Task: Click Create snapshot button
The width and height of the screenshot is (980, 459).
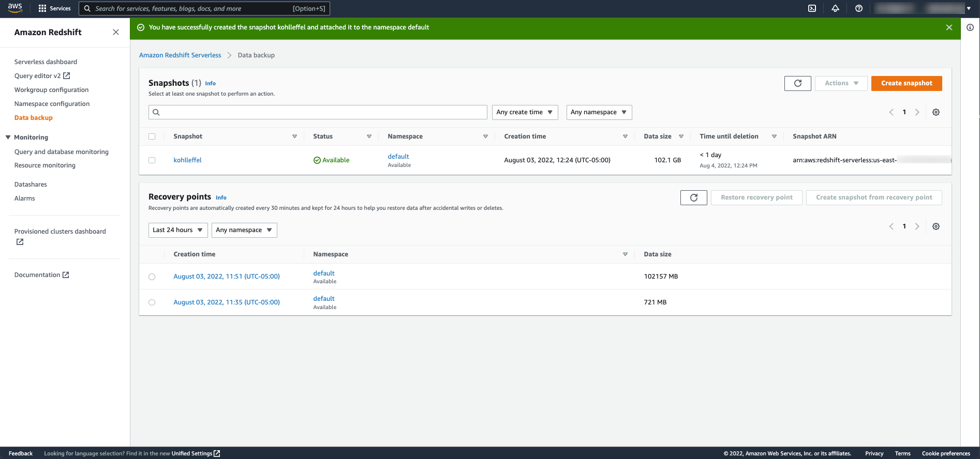Action: pos(907,83)
